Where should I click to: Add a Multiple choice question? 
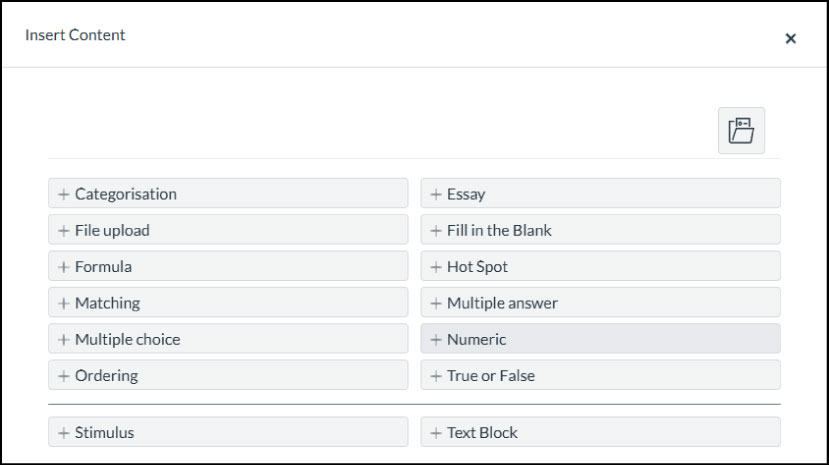click(228, 339)
